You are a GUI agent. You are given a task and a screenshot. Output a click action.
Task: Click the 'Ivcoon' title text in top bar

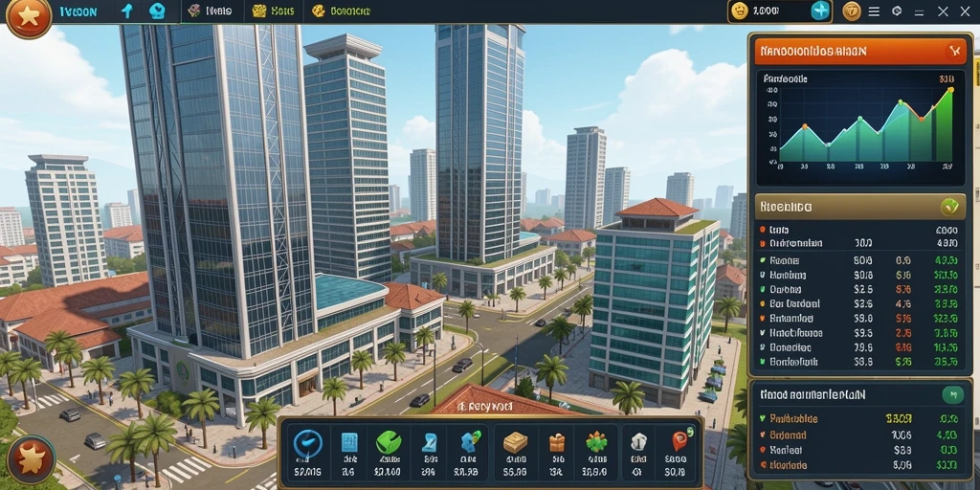[78, 11]
